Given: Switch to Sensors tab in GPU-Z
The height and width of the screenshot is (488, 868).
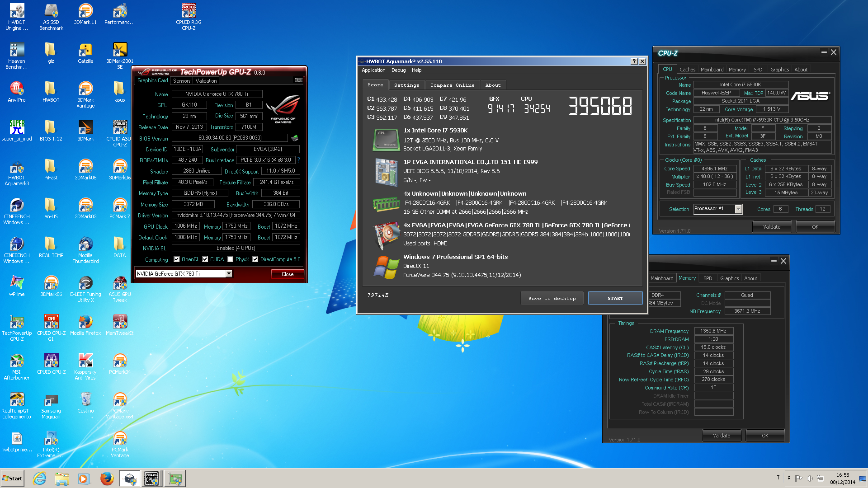Looking at the screenshot, I should tap(182, 81).
